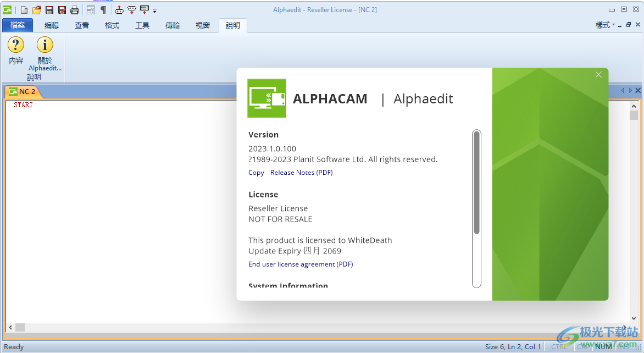Image resolution: width=644 pixels, height=353 pixels.
Task: Toggle paragraph marks display
Action: [x=104, y=9]
